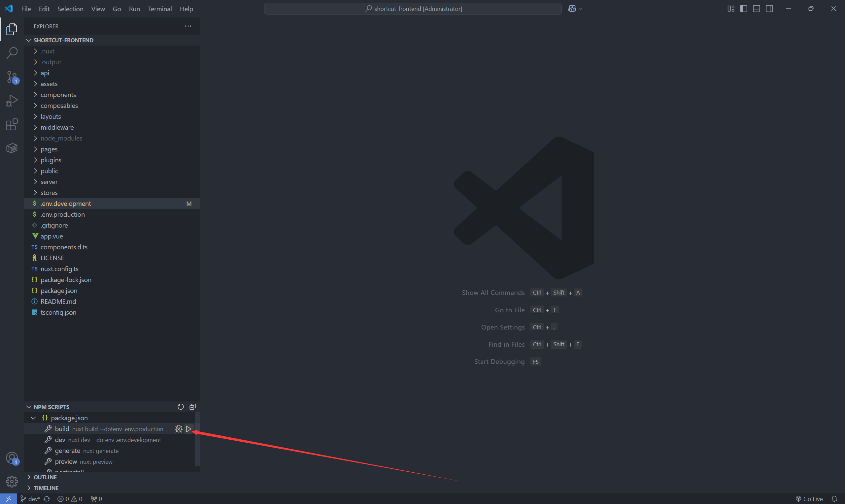845x504 pixels.
Task: Open the Run and Debug view
Action: [12, 101]
